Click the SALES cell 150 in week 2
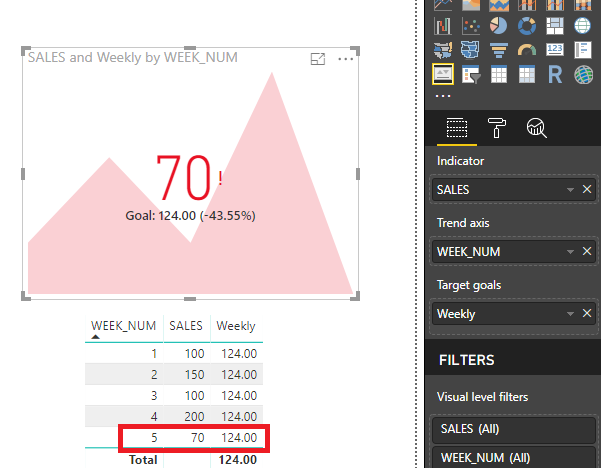601x468 pixels. tap(194, 374)
